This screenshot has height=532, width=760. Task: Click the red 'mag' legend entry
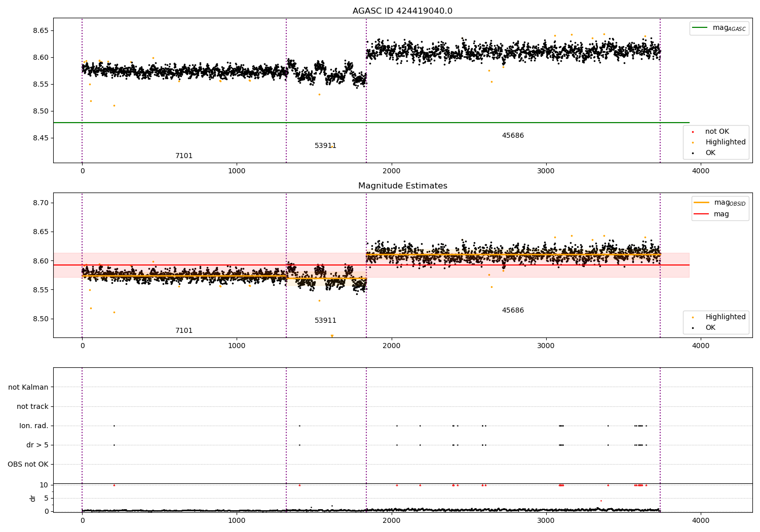click(711, 214)
